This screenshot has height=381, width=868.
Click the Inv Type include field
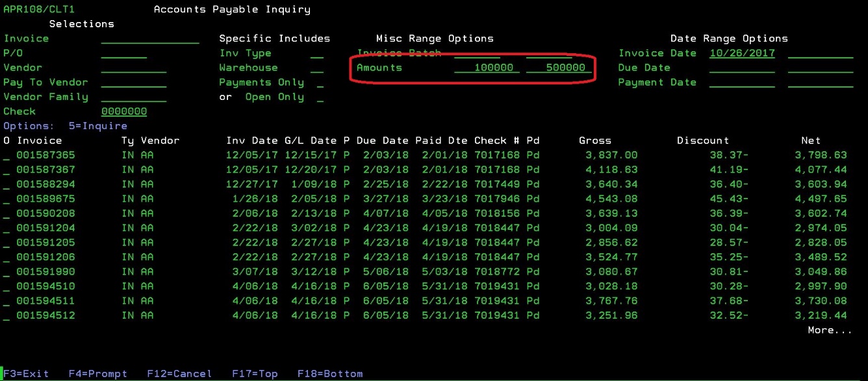[x=316, y=54]
